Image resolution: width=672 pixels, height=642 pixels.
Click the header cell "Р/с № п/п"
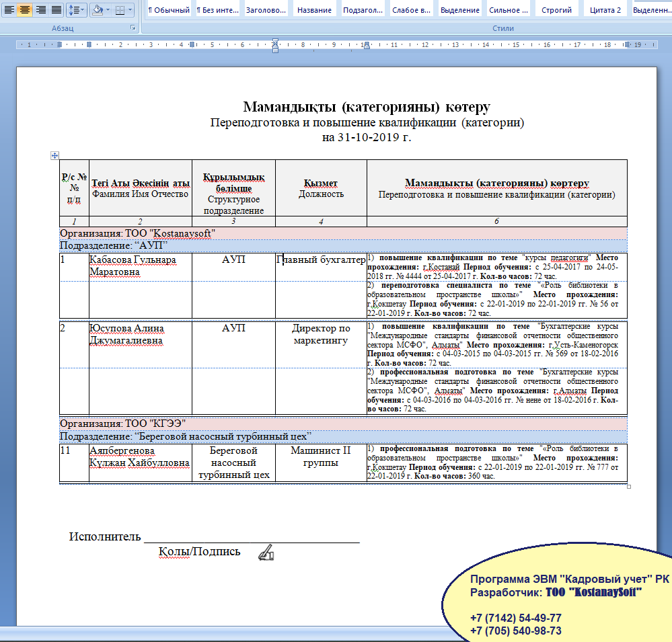tap(74, 188)
